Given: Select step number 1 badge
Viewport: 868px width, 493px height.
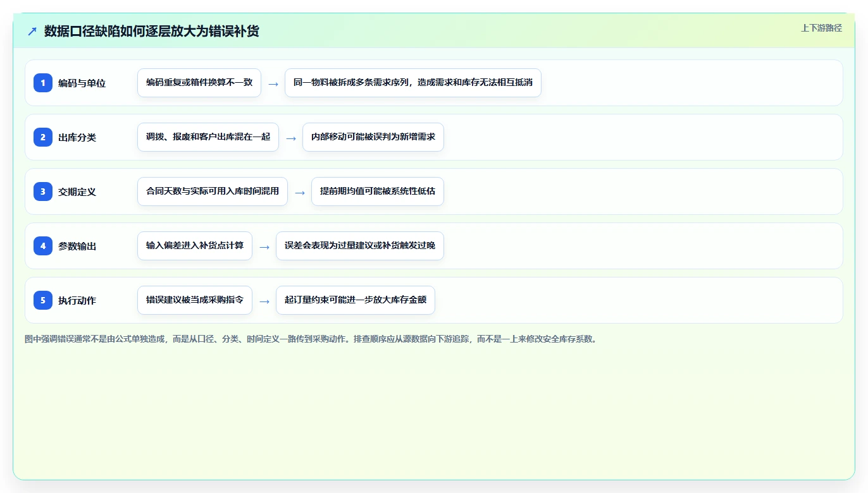Looking at the screenshot, I should tap(43, 83).
